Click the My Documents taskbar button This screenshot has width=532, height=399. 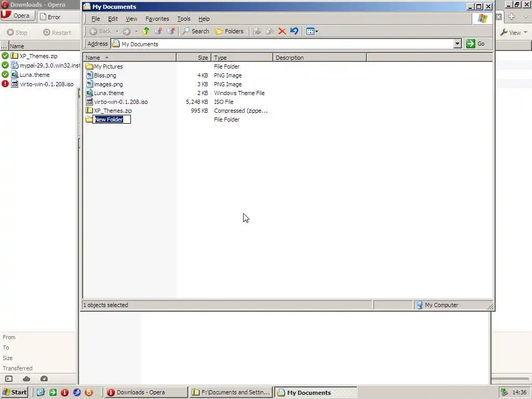point(315,392)
